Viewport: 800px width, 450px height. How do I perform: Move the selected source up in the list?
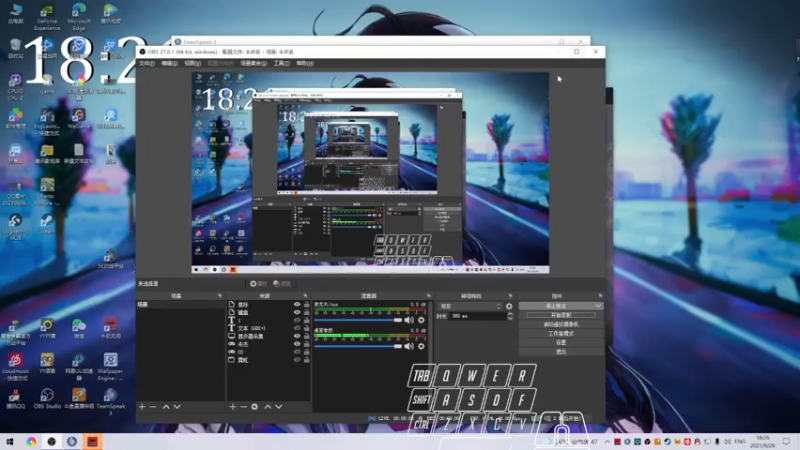[x=268, y=407]
